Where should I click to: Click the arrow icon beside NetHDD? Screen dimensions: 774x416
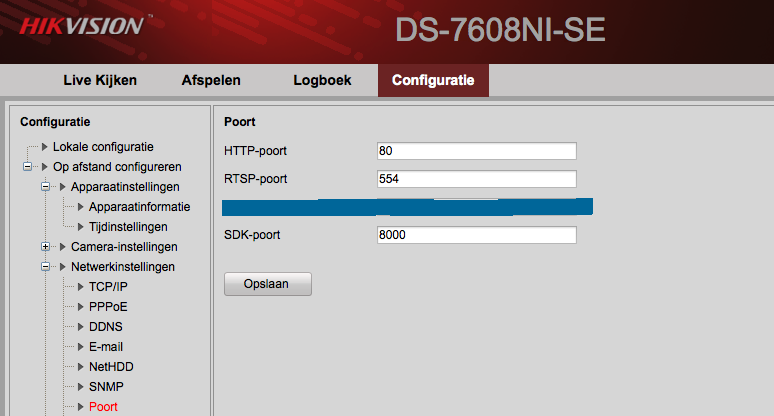tap(80, 367)
